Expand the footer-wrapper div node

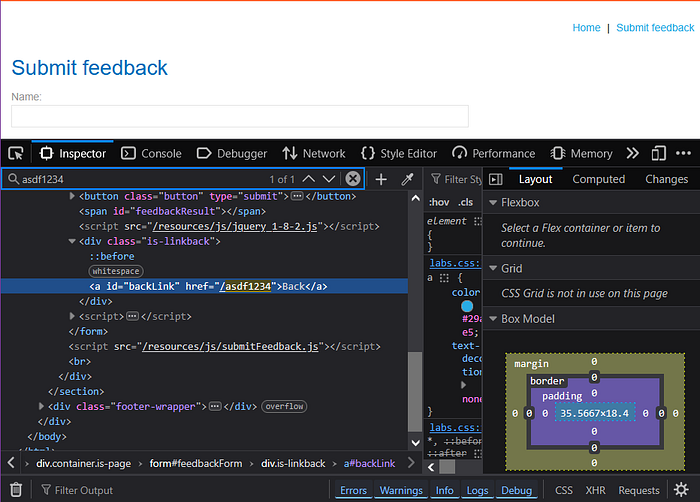pos(41,406)
